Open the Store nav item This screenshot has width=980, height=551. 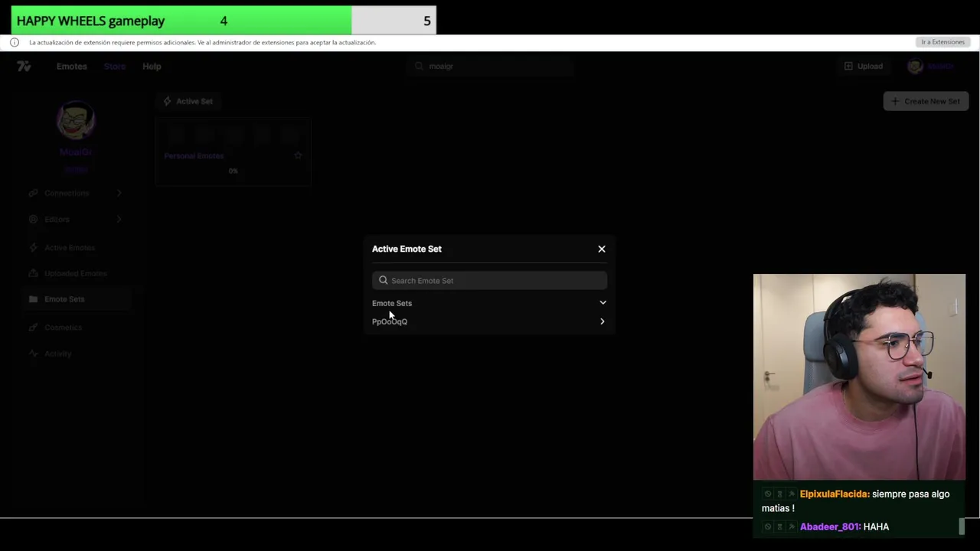[115, 67]
